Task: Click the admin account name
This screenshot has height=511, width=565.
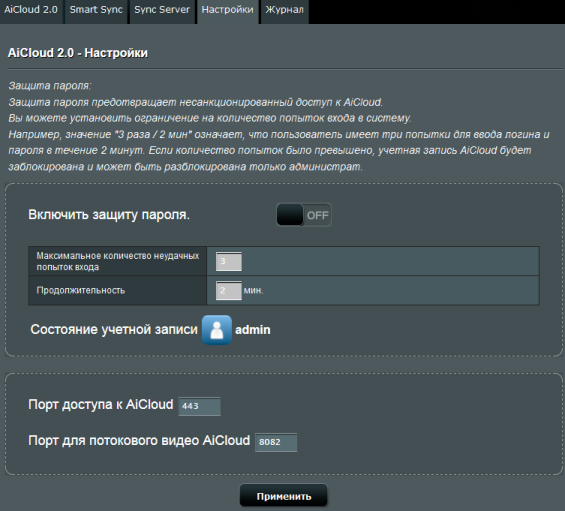Action: [253, 330]
